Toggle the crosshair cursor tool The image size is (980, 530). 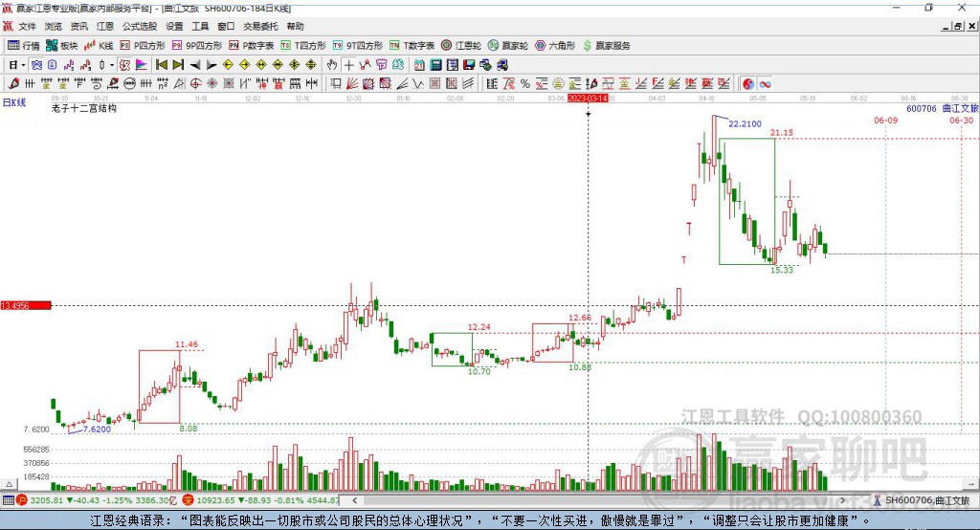click(x=348, y=65)
